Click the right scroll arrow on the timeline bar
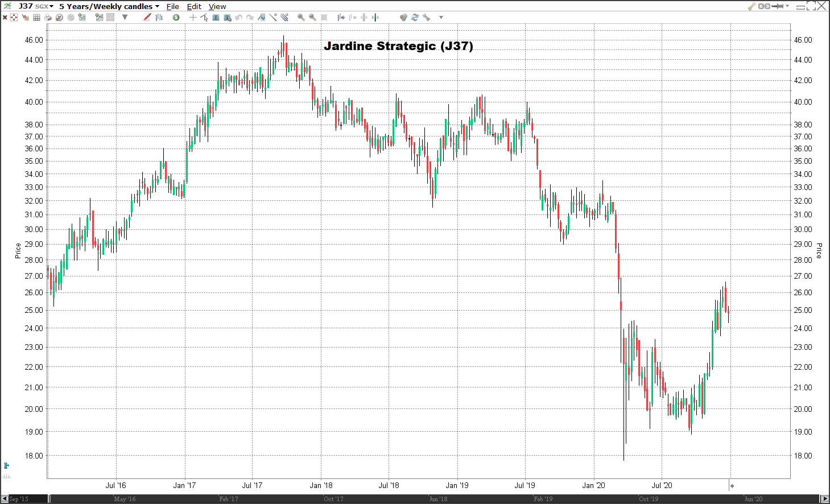This screenshot has height=504, width=830. [825, 499]
